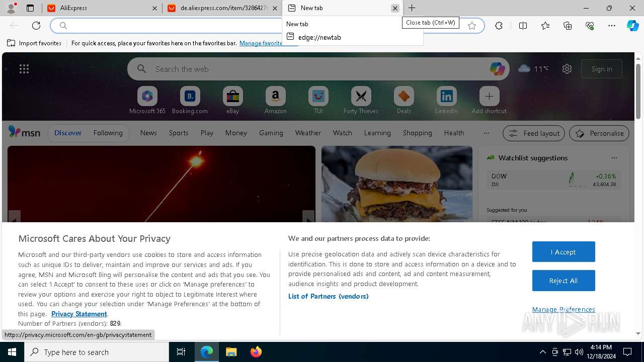The image size is (644, 362).
Task: Open the Forty Thieves shortcut
Action: (x=361, y=101)
